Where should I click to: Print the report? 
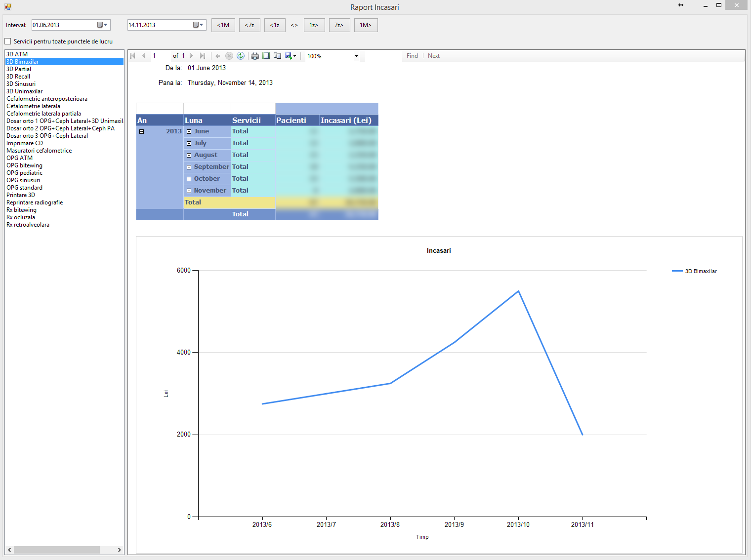click(x=255, y=56)
